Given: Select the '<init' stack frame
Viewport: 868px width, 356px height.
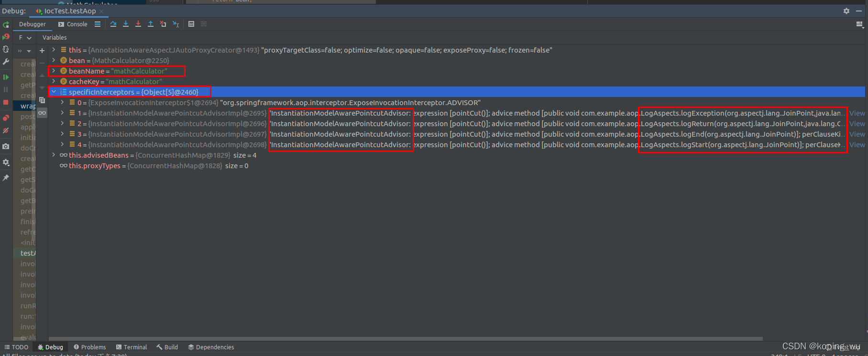Looking at the screenshot, I should tap(25, 243).
